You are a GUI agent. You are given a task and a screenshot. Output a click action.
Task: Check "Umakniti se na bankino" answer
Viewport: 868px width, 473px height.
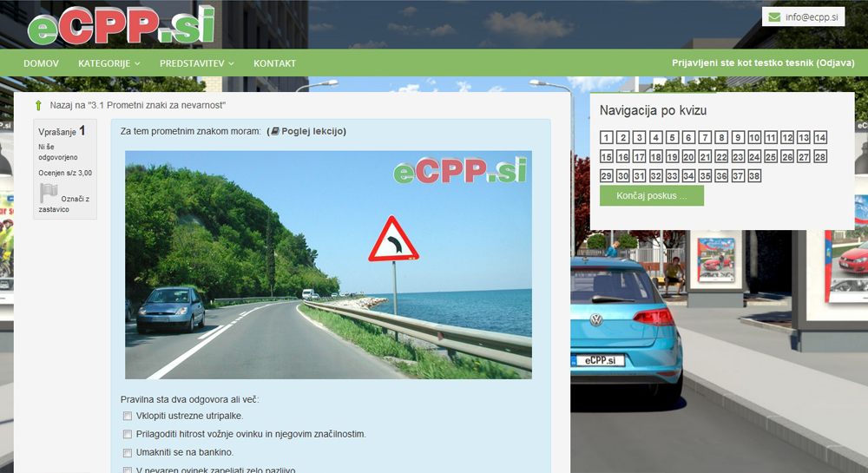[128, 452]
